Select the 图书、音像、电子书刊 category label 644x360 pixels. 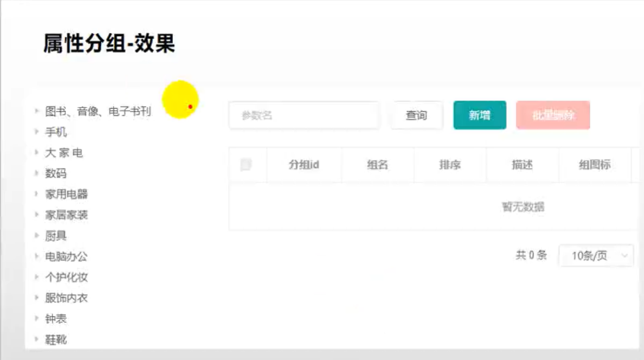tap(98, 111)
